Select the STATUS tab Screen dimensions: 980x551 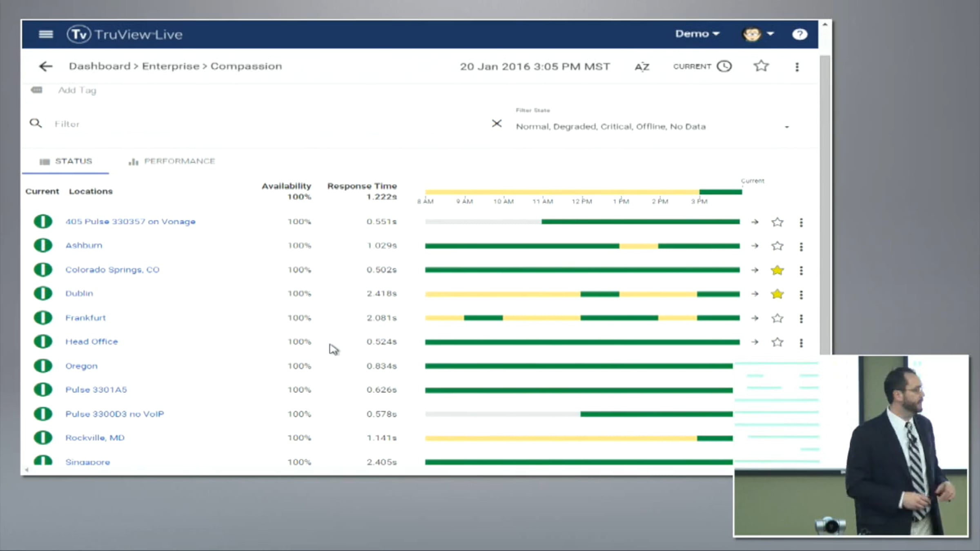tap(66, 161)
